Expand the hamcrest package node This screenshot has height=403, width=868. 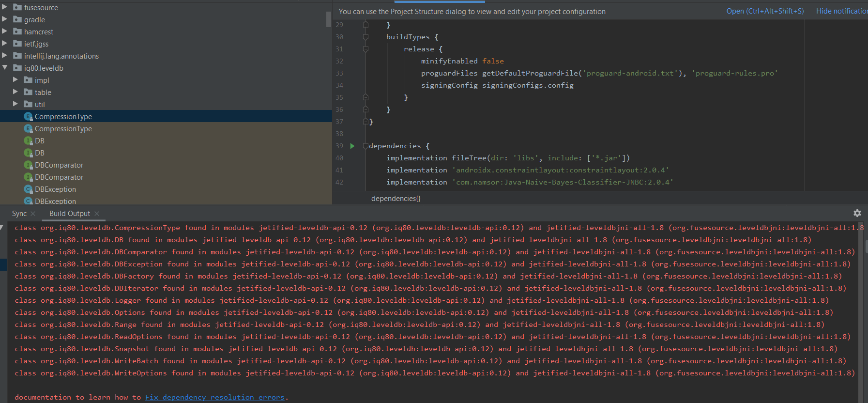[5, 31]
